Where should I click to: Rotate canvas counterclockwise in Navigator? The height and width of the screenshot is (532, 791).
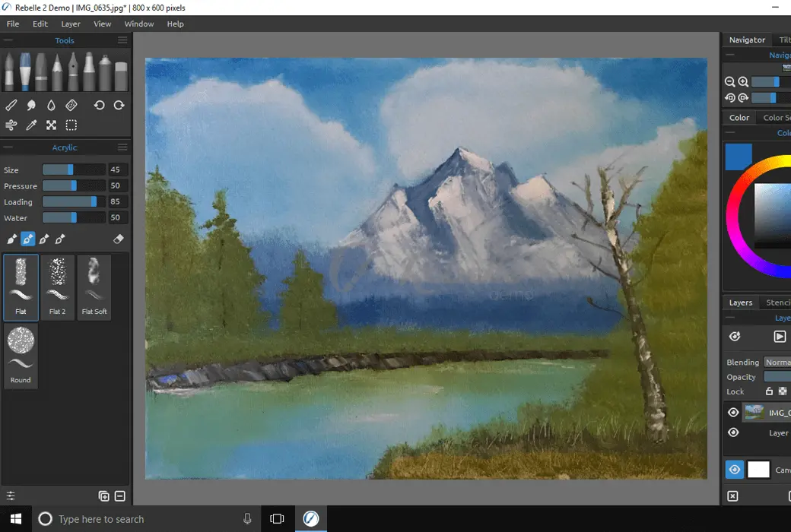(729, 98)
